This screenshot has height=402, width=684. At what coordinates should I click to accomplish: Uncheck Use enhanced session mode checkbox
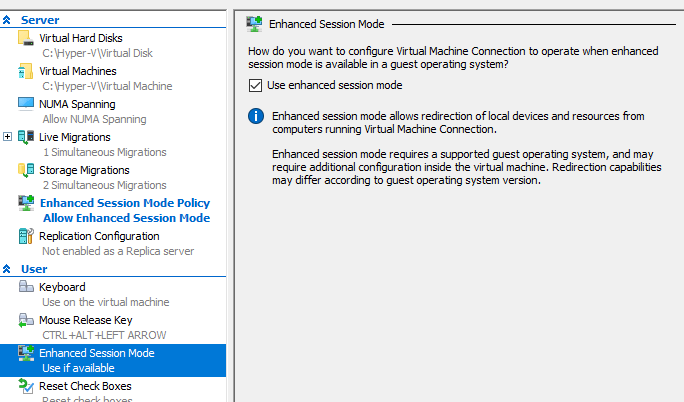click(255, 85)
